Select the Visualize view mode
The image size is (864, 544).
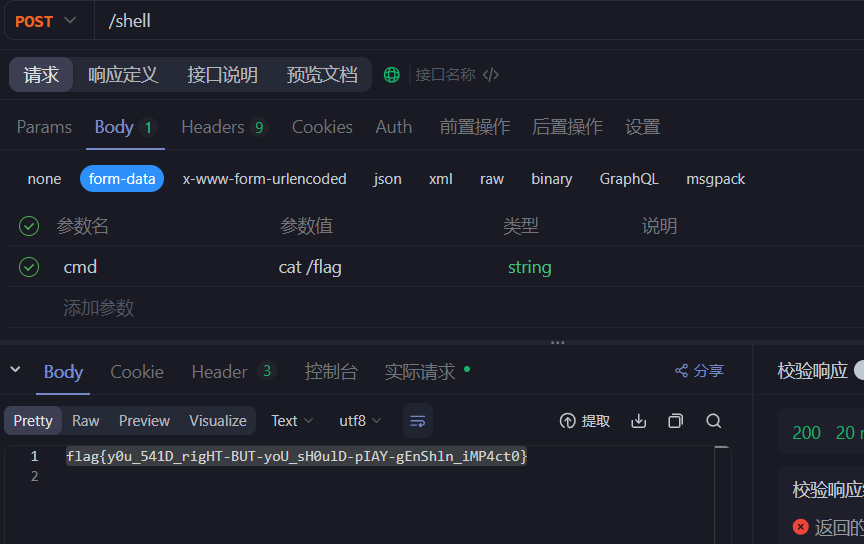218,421
